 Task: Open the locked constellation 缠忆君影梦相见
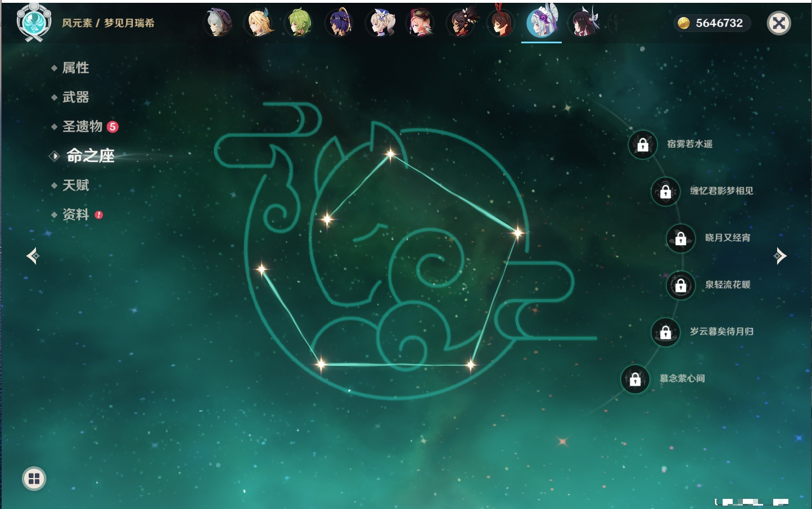(666, 191)
